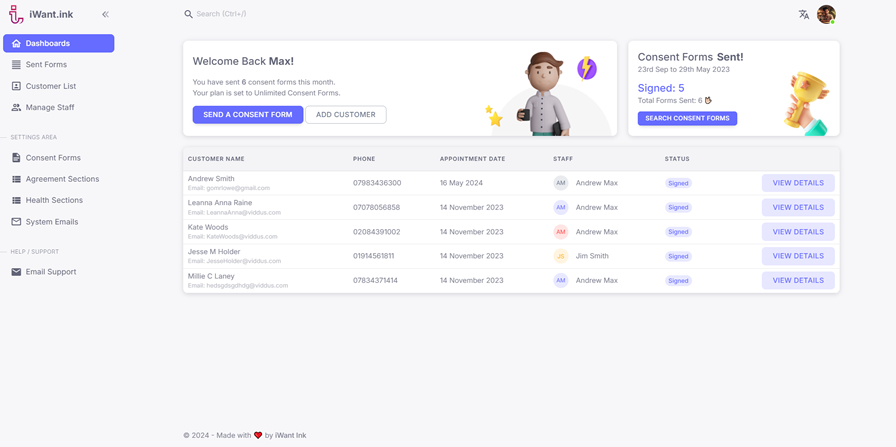
Task: Click the language translate icon
Action: [803, 14]
